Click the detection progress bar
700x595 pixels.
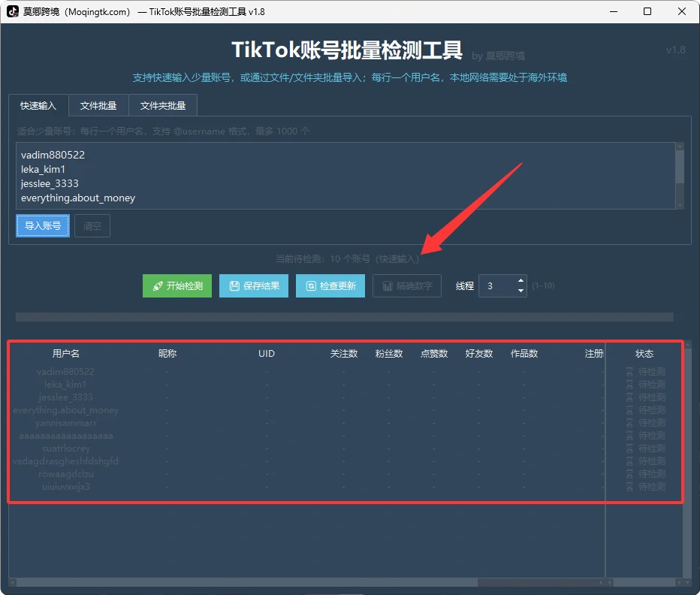[x=345, y=317]
